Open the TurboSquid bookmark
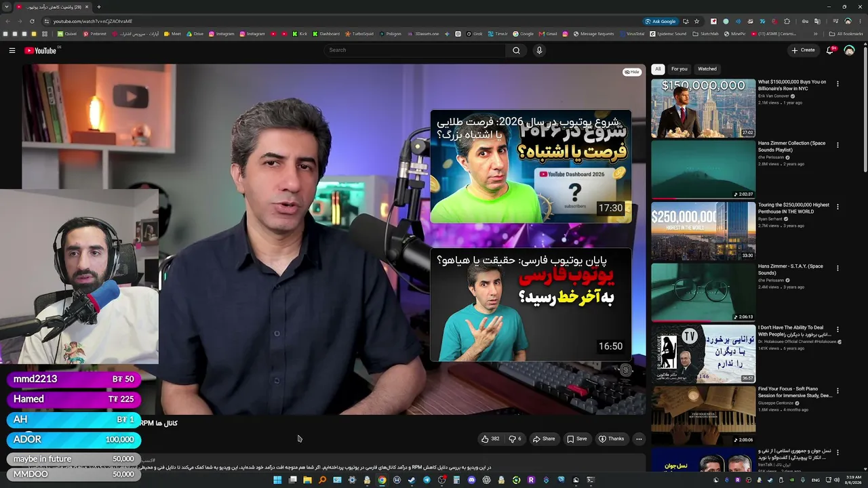 (x=359, y=34)
